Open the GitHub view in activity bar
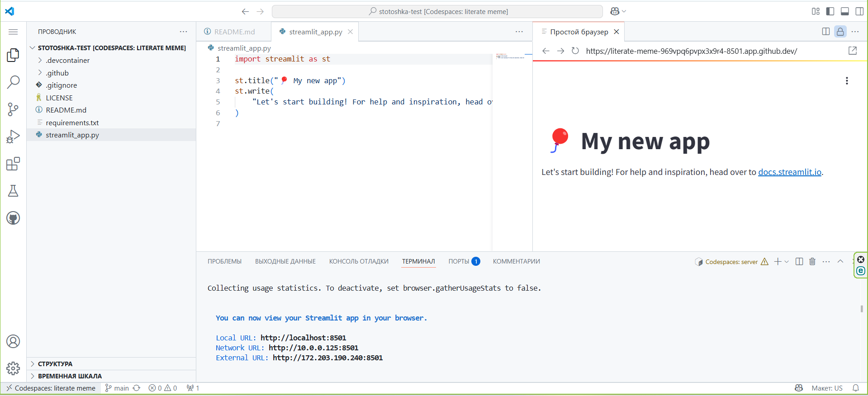868x396 pixels. pyautogui.click(x=13, y=218)
